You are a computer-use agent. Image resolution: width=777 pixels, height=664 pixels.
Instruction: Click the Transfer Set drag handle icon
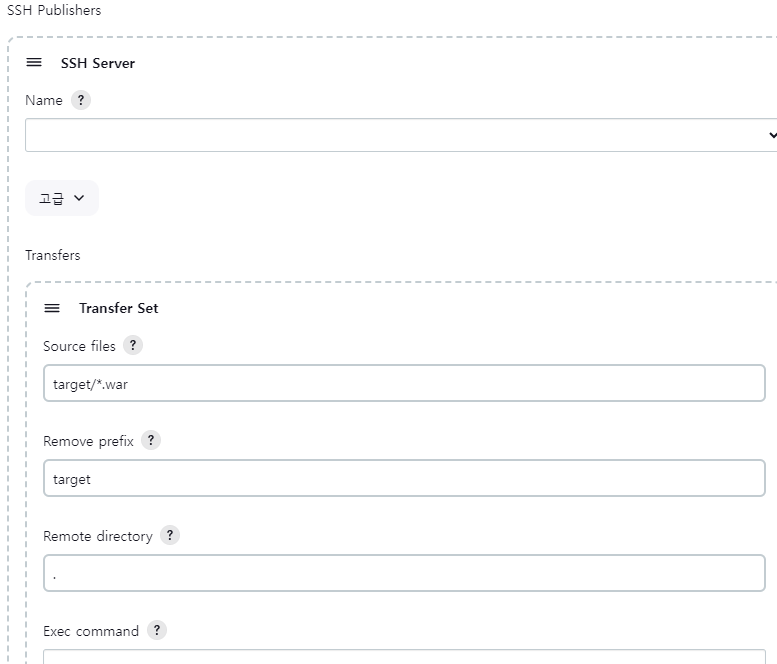(x=52, y=308)
